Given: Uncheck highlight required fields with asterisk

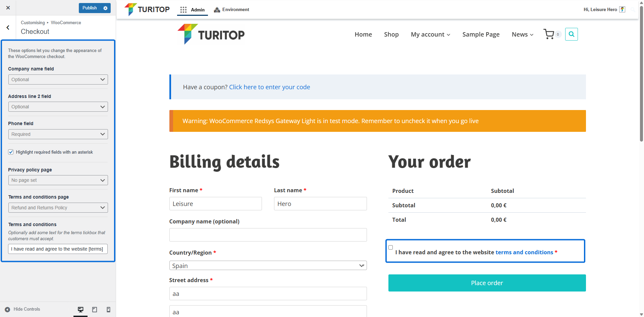Looking at the screenshot, I should pos(11,152).
